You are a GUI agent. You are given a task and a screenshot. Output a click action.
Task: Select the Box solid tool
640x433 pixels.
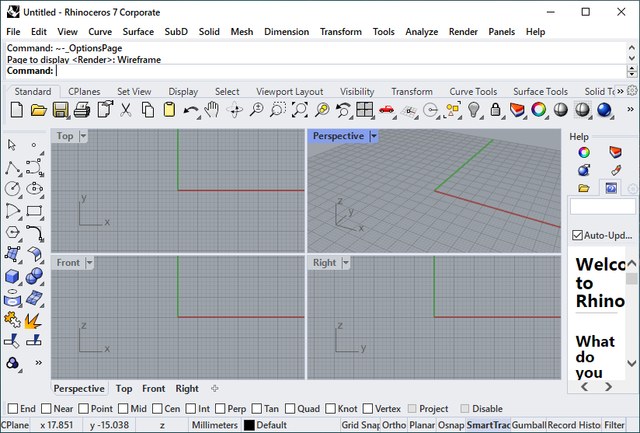[x=13, y=276]
